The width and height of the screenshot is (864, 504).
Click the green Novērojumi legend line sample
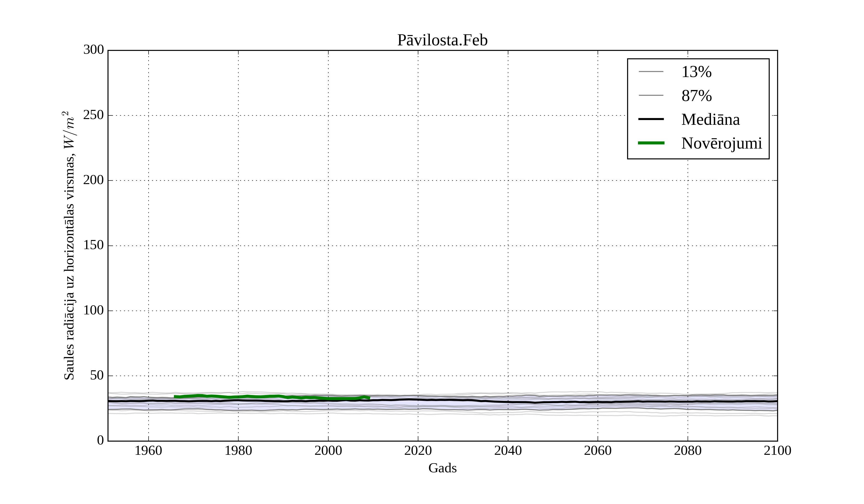[x=651, y=143]
